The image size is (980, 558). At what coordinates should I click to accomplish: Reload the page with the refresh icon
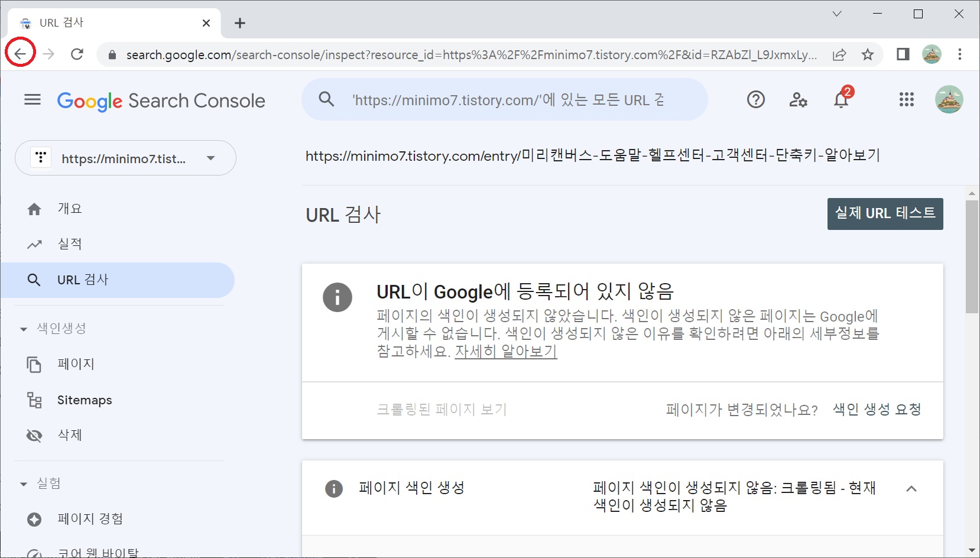coord(77,54)
